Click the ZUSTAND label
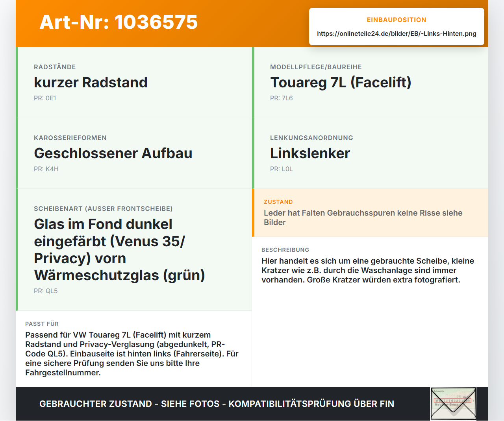Screen dimensions: 504x421 click(278, 202)
